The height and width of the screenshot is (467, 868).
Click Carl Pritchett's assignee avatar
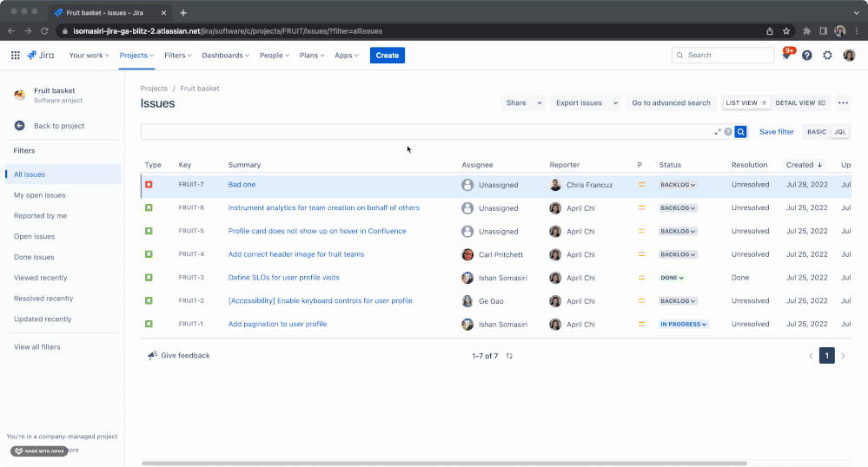[467, 254]
